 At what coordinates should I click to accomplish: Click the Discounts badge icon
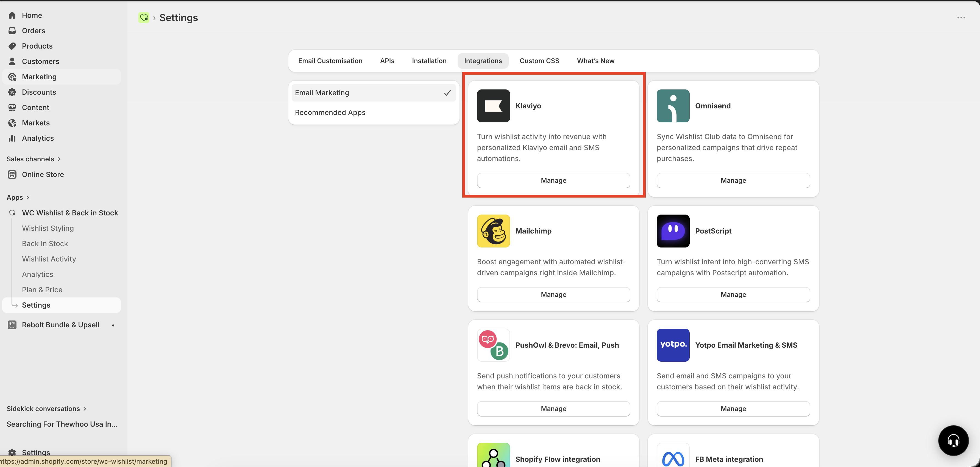tap(12, 92)
